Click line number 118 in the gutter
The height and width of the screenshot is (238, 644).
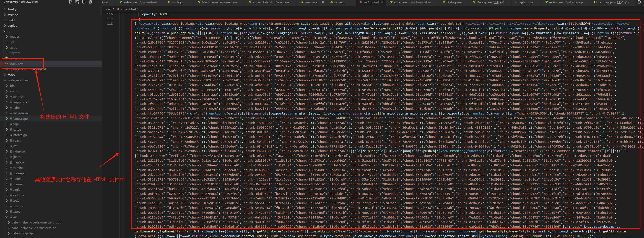click(x=110, y=23)
